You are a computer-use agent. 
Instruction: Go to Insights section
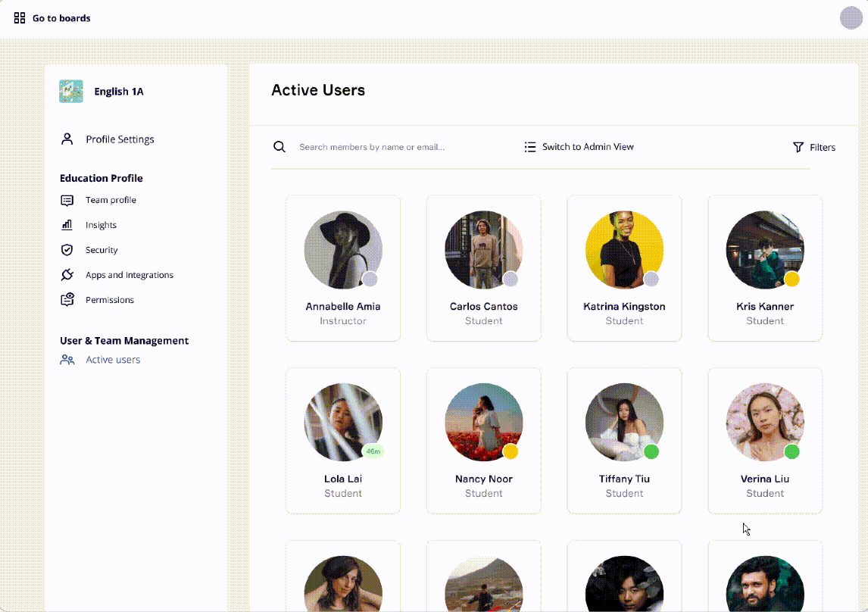[101, 225]
